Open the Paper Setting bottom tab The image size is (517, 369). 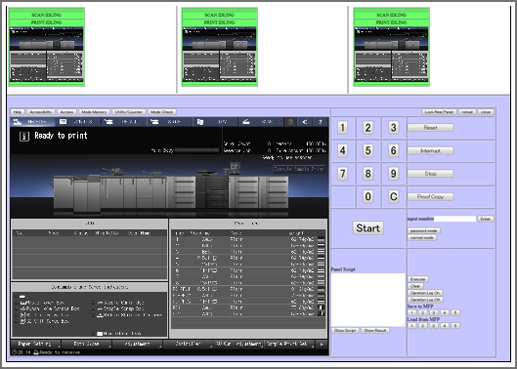click(35, 344)
